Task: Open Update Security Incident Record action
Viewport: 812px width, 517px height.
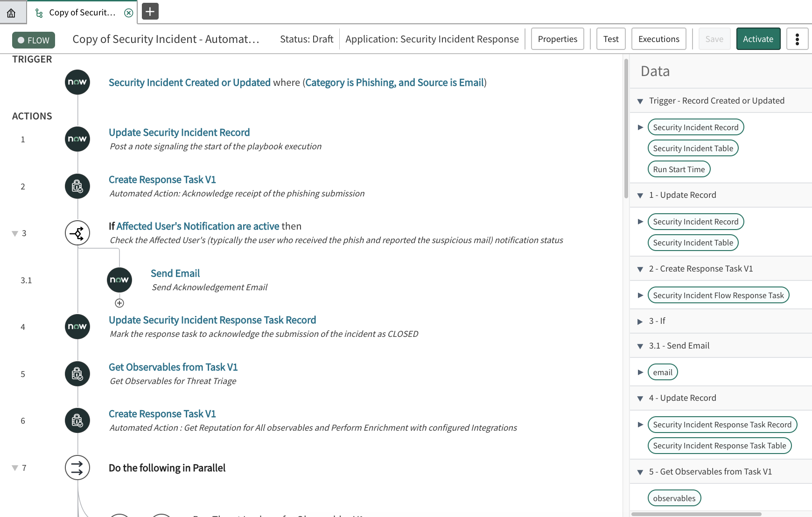Action: [179, 133]
